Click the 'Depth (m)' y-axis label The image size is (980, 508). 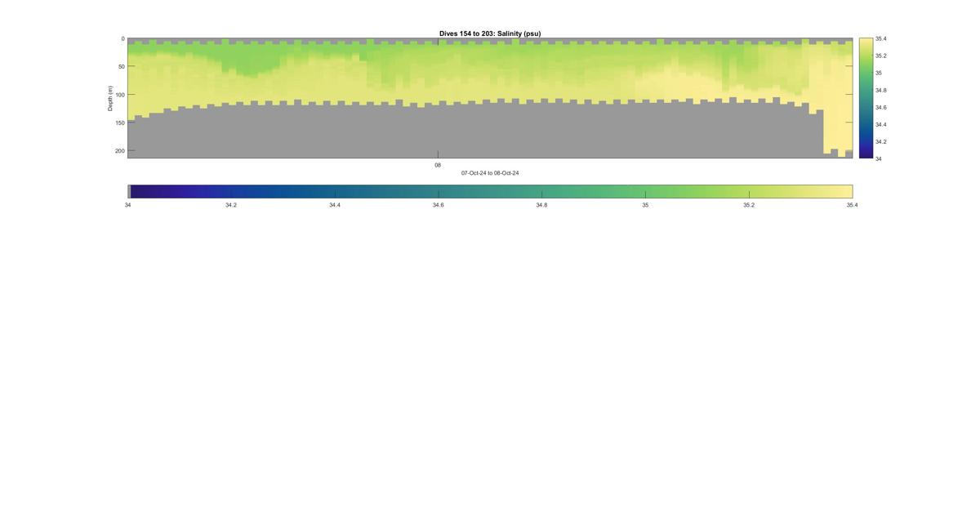[x=109, y=98]
